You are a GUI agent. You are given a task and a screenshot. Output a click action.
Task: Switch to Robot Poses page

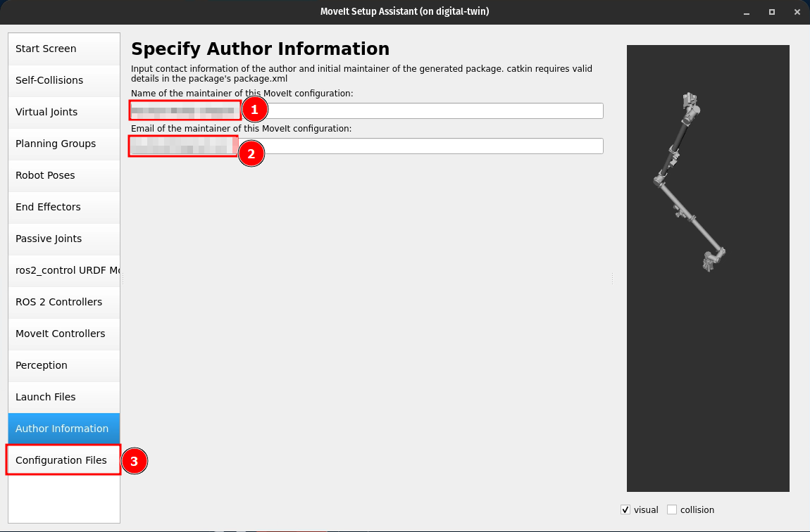(63, 175)
